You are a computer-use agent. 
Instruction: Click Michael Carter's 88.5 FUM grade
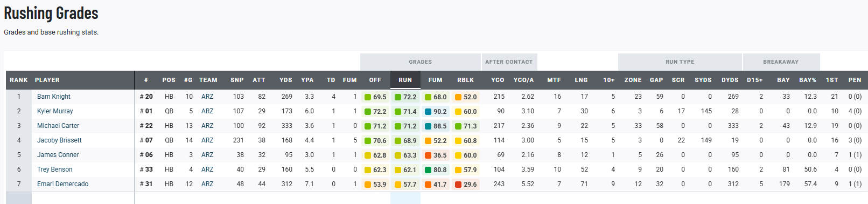pyautogui.click(x=436, y=126)
